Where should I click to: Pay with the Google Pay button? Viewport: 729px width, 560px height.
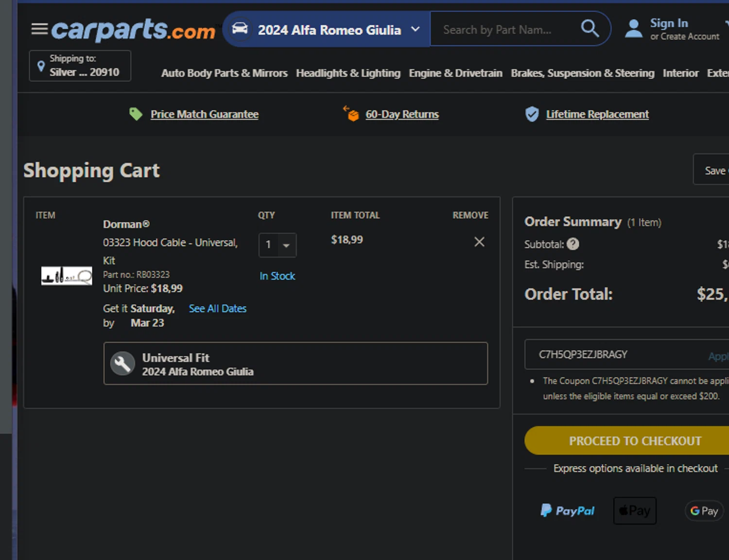tap(704, 511)
